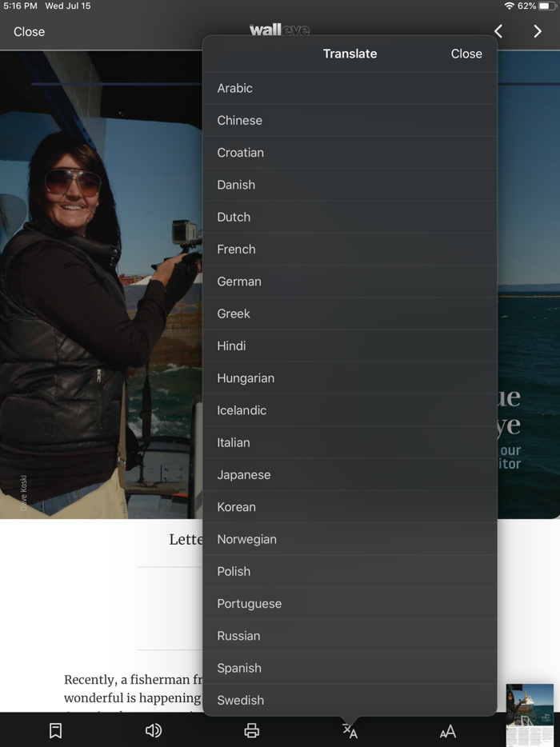Tap the print icon
Screen dimensions: 560x747
(x=252, y=730)
